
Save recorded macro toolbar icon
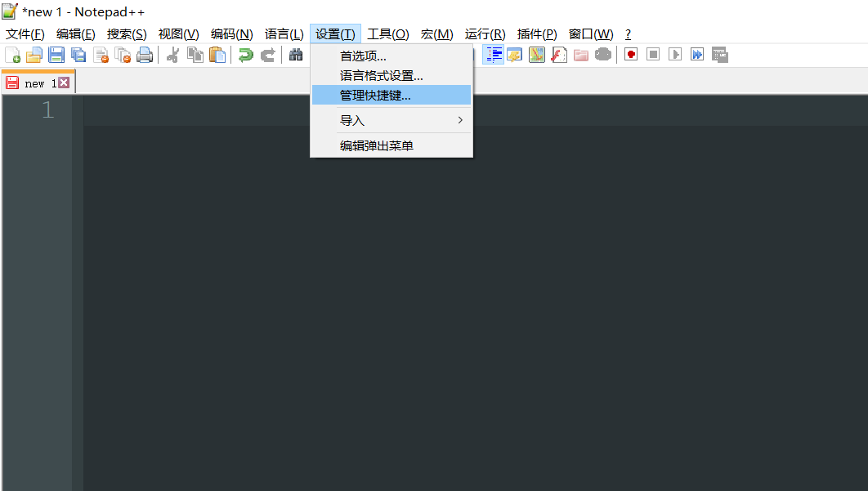tap(719, 55)
